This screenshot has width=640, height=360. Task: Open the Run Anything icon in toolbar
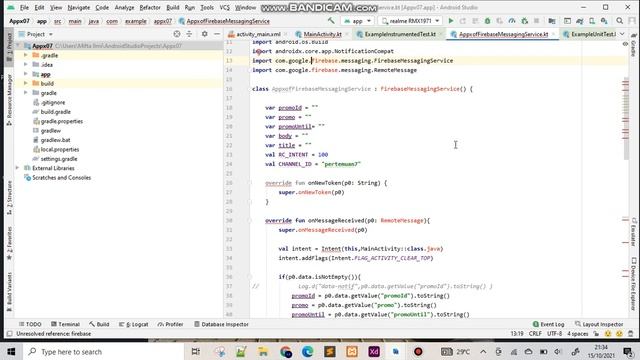567,21
